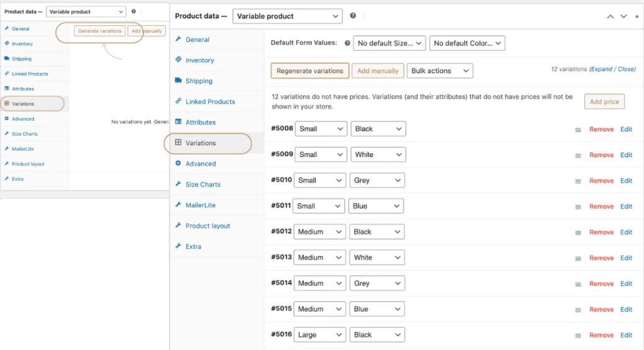Open color dropdown showing Blue for #5015
644x350 pixels.
pos(377,309)
